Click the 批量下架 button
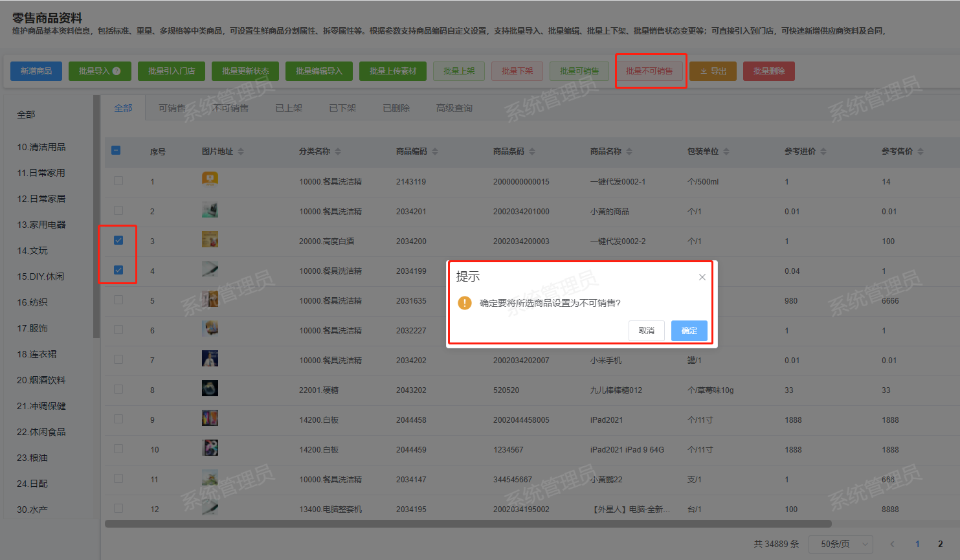 tap(517, 71)
